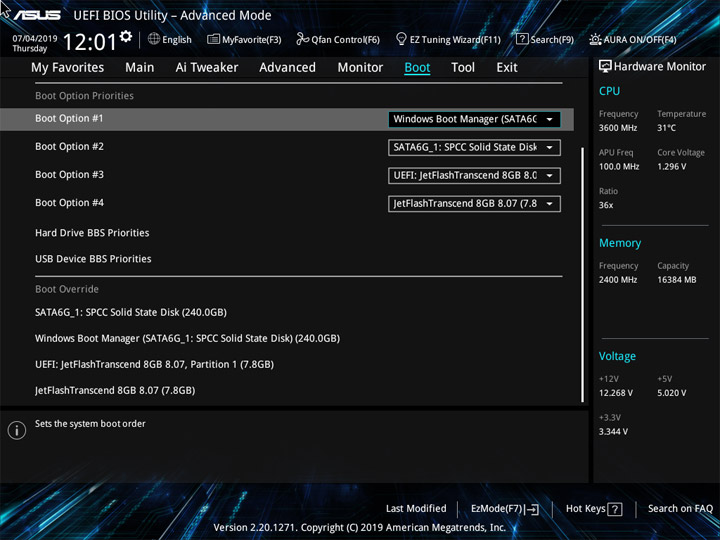Click the info icon beside help text
720x540 pixels.
point(17,430)
